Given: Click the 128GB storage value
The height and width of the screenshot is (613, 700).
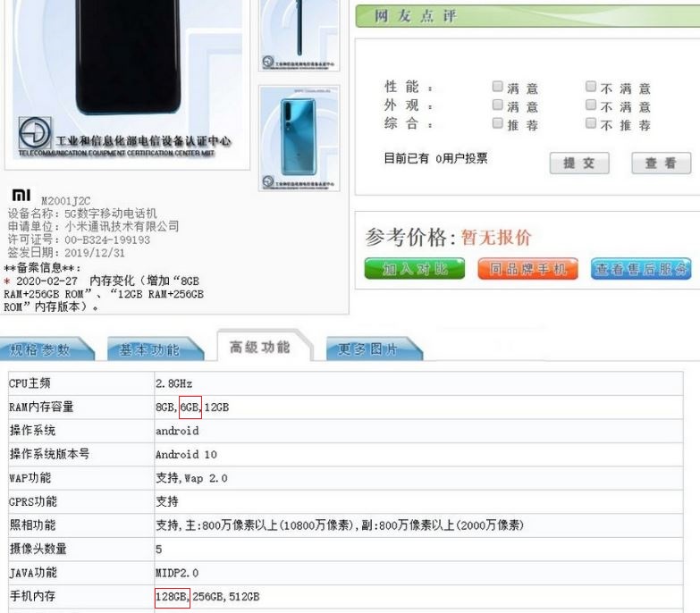Looking at the screenshot, I should point(171,597).
